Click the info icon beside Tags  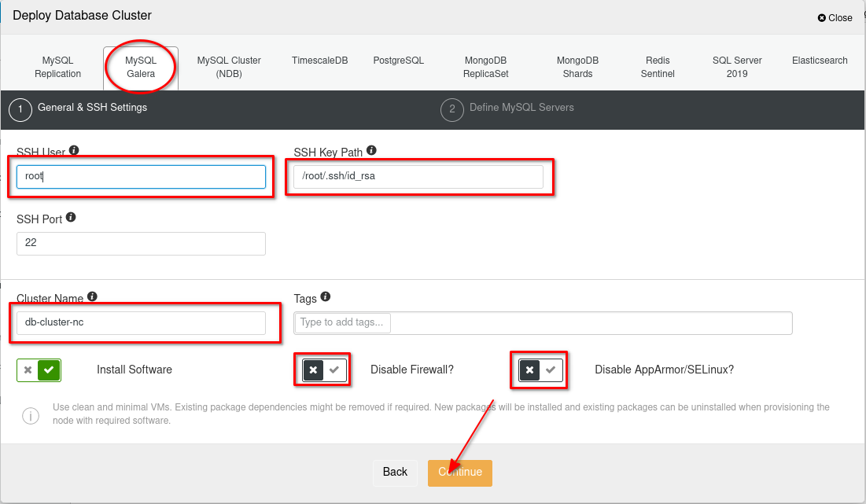(x=326, y=296)
